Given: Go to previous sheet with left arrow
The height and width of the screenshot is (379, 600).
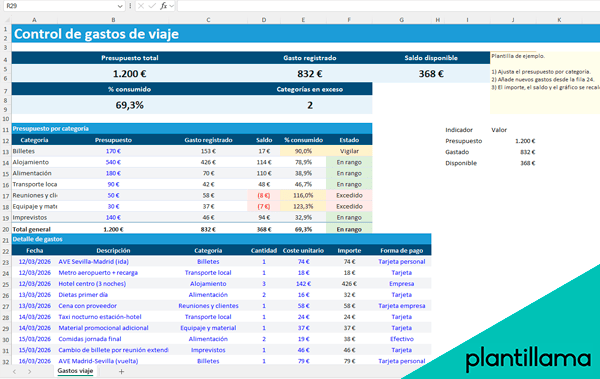Looking at the screenshot, I should tap(15, 371).
